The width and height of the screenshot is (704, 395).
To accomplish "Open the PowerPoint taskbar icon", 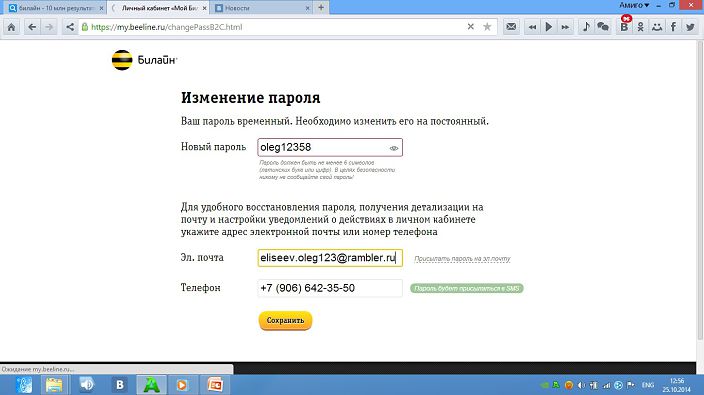I will (215, 385).
